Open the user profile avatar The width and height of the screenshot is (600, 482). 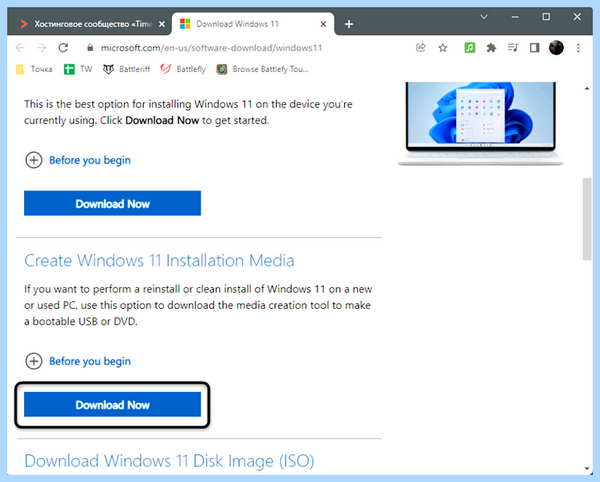click(x=556, y=48)
